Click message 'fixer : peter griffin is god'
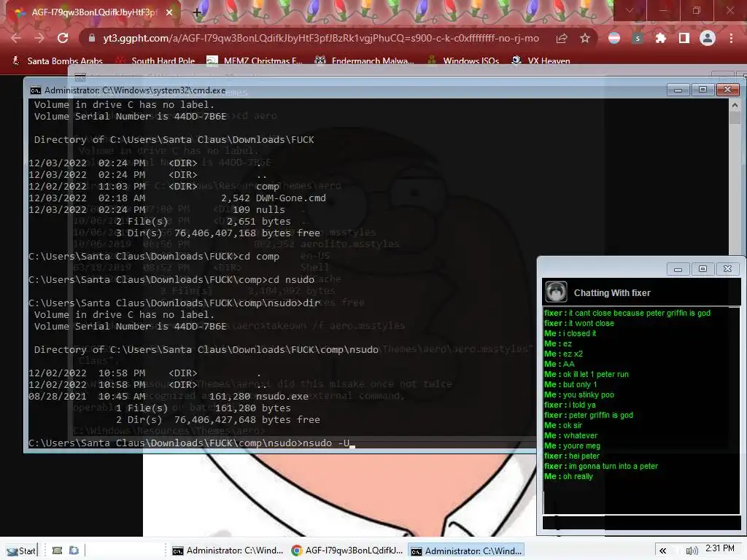 point(589,415)
